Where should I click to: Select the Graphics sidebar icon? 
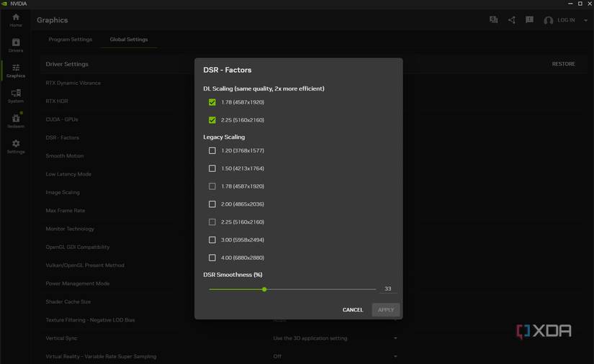(x=15, y=70)
